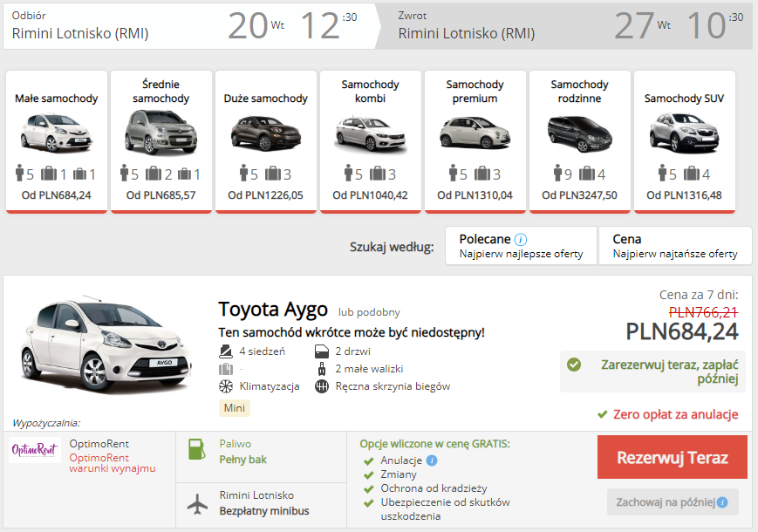Select the Samochody kombi category card
Screen dimensions: 758x532
point(371,141)
